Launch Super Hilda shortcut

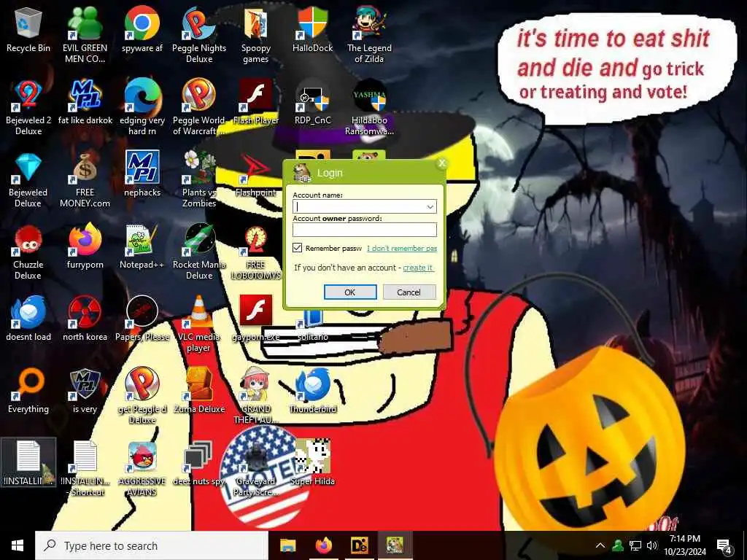tap(312, 463)
